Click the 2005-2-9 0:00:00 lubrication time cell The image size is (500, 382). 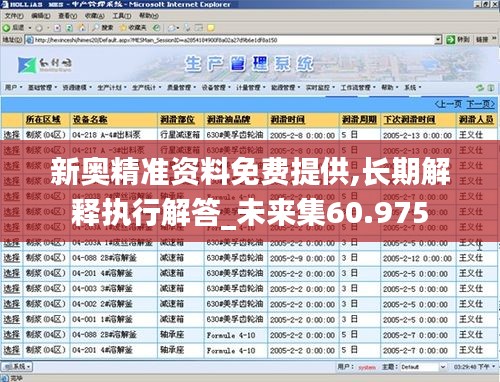(x=302, y=258)
